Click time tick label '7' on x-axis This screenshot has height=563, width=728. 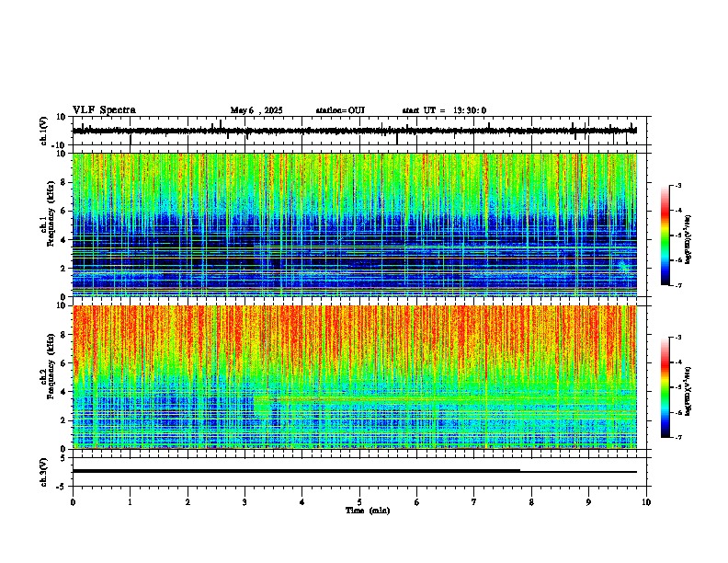click(x=474, y=502)
